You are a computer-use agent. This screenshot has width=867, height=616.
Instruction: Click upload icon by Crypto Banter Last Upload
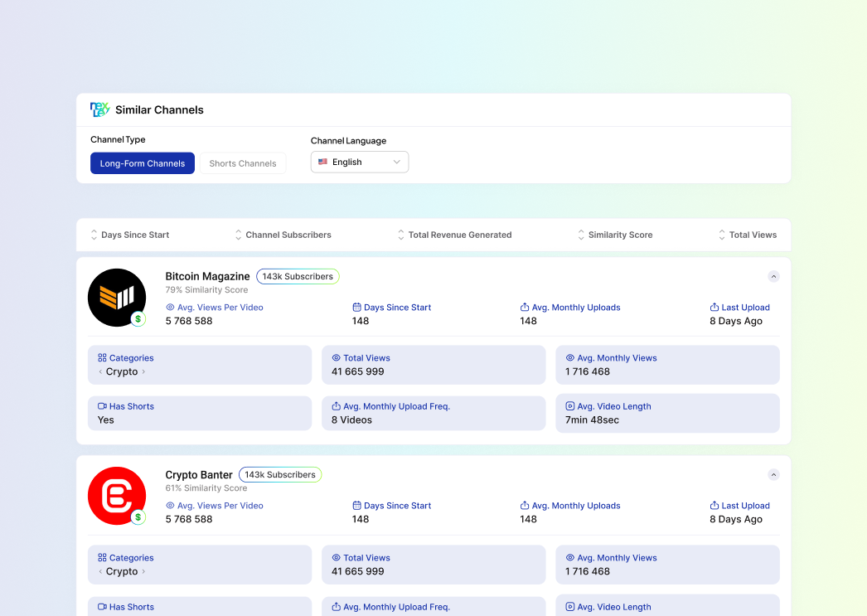pos(714,506)
